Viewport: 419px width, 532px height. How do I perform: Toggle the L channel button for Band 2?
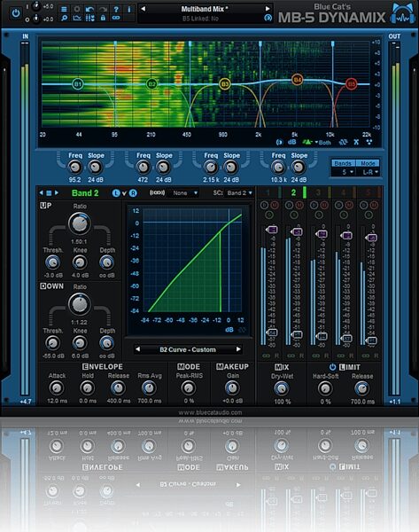tap(116, 193)
